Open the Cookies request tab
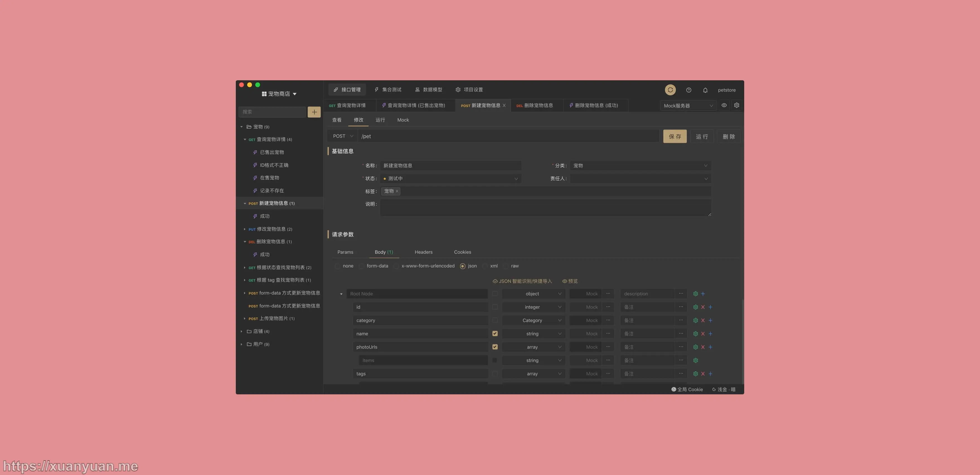 point(462,252)
